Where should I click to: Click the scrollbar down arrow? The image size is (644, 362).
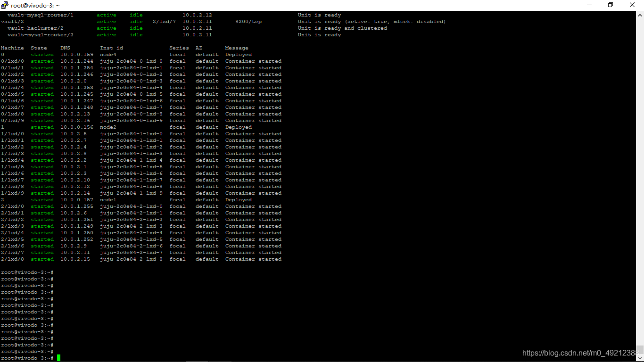coord(640,358)
